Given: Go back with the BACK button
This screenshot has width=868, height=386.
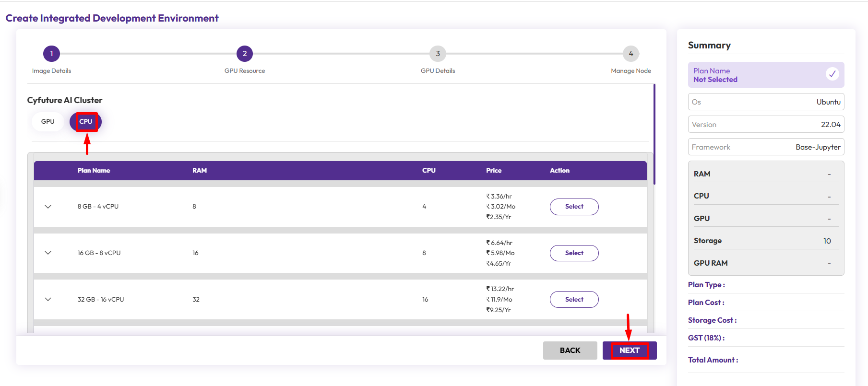Looking at the screenshot, I should [570, 351].
